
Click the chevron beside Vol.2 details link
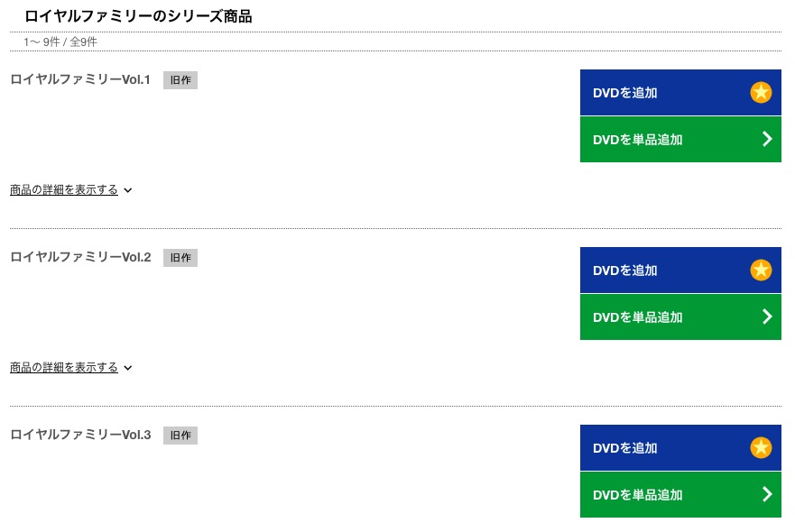[x=128, y=369]
